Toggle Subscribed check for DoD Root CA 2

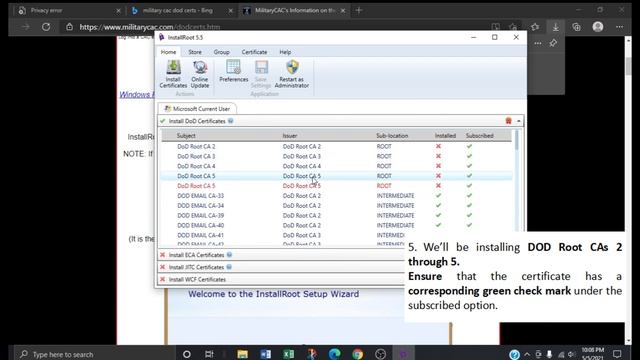pos(469,146)
